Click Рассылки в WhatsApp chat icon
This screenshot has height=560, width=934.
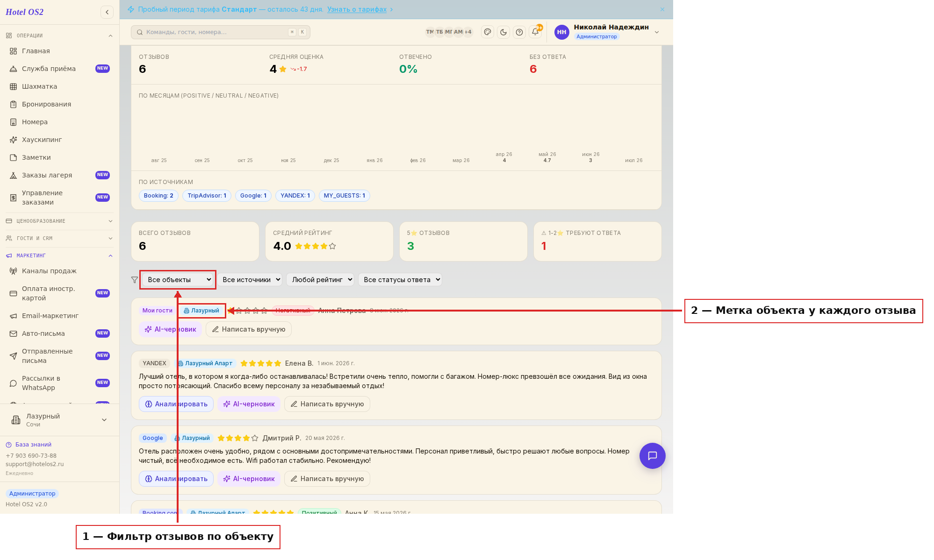(14, 383)
